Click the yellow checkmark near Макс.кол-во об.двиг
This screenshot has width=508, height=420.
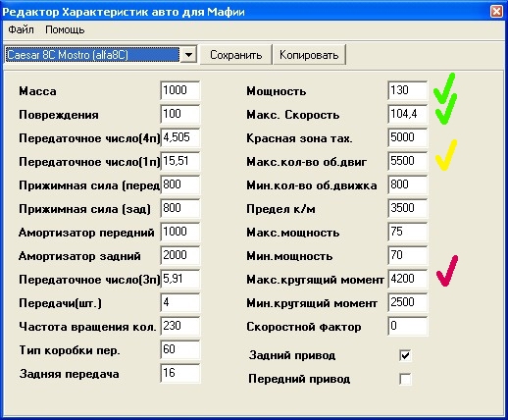tap(446, 155)
